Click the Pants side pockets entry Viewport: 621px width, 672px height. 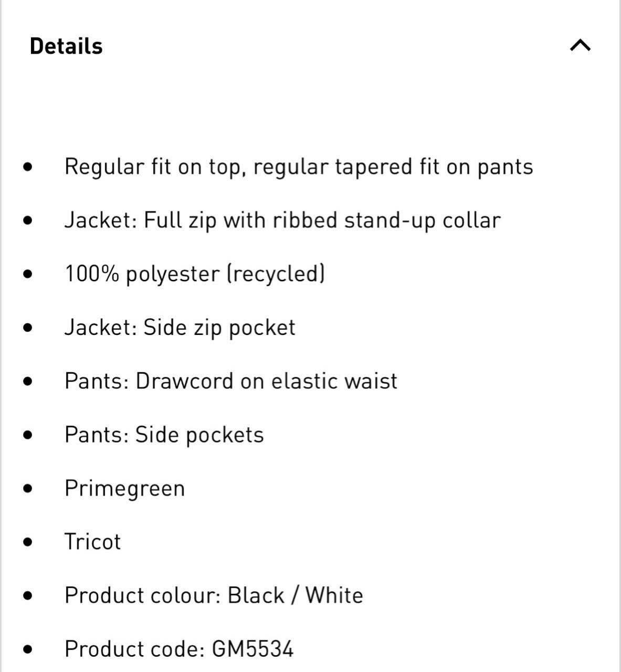(x=164, y=435)
